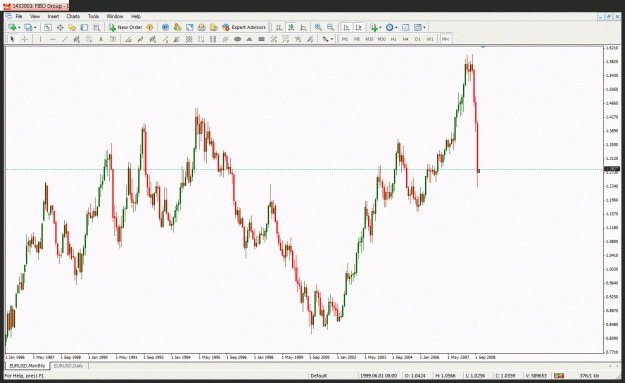Set timeframe to MN monthly
The image size is (625, 383).
(445, 39)
